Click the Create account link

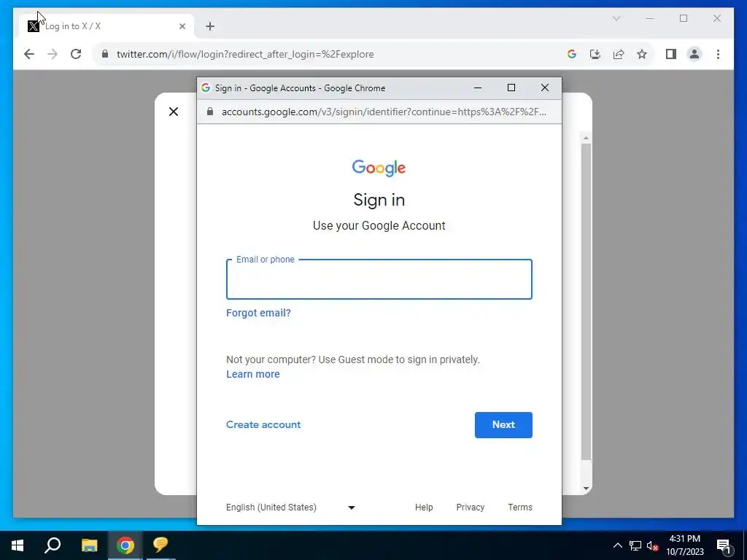263,425
